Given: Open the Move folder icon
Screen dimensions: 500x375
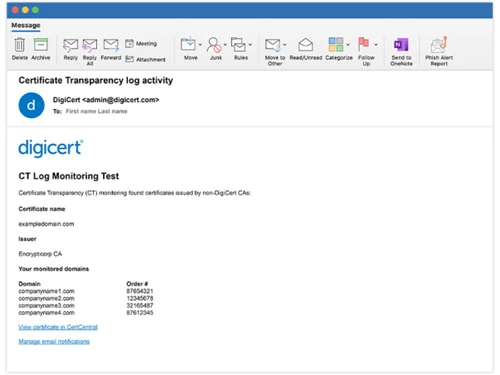Looking at the screenshot, I should pos(188,44).
